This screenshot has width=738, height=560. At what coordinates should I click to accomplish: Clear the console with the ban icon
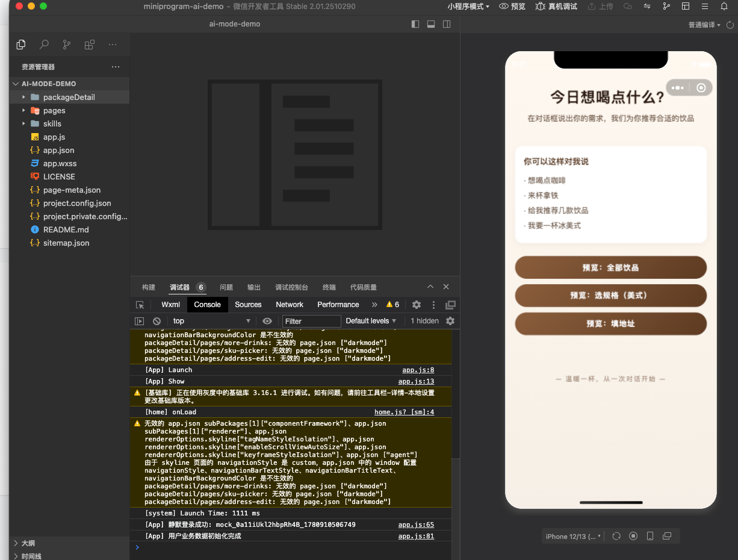tap(157, 321)
